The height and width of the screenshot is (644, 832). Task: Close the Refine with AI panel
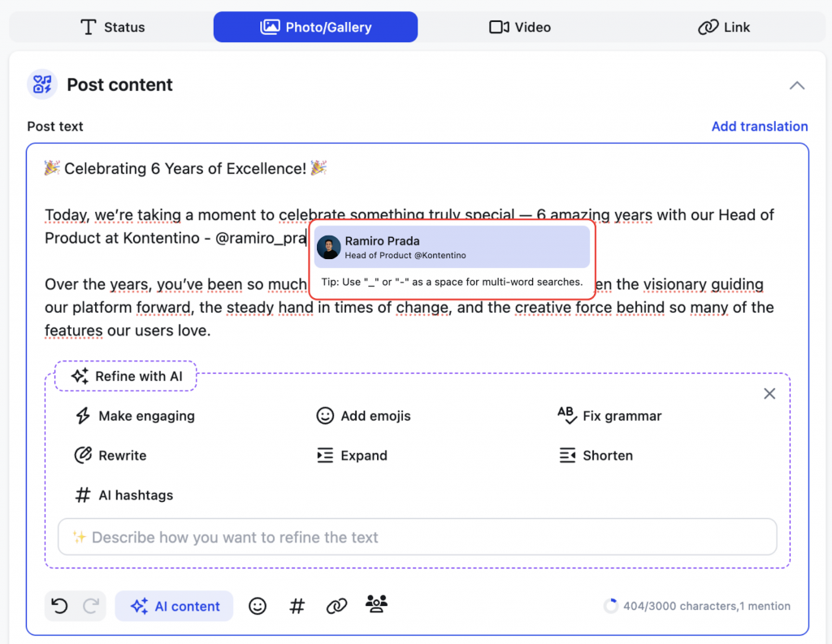[769, 394]
